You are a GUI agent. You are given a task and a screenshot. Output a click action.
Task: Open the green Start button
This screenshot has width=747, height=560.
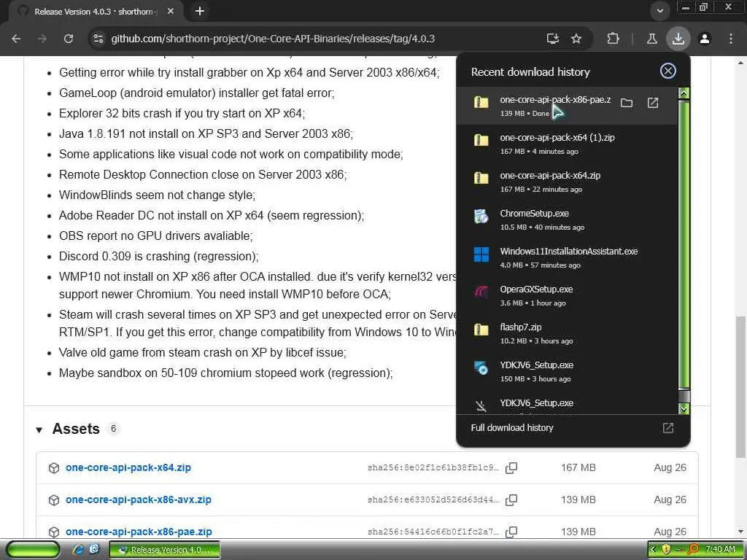point(33,550)
